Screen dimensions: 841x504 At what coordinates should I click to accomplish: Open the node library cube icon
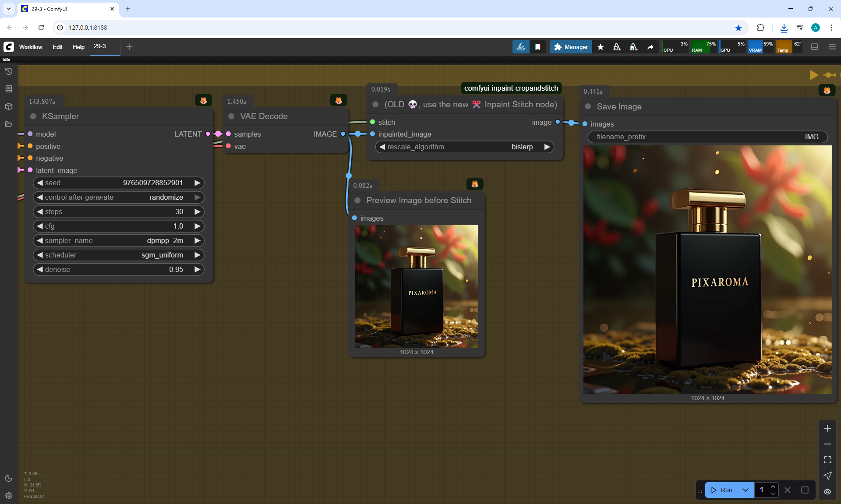(8, 106)
